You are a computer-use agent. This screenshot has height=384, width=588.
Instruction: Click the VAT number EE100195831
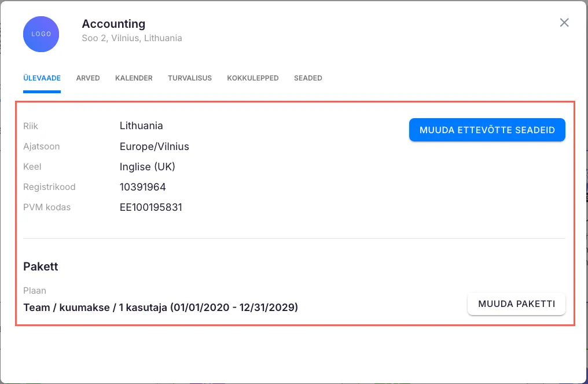[151, 207]
